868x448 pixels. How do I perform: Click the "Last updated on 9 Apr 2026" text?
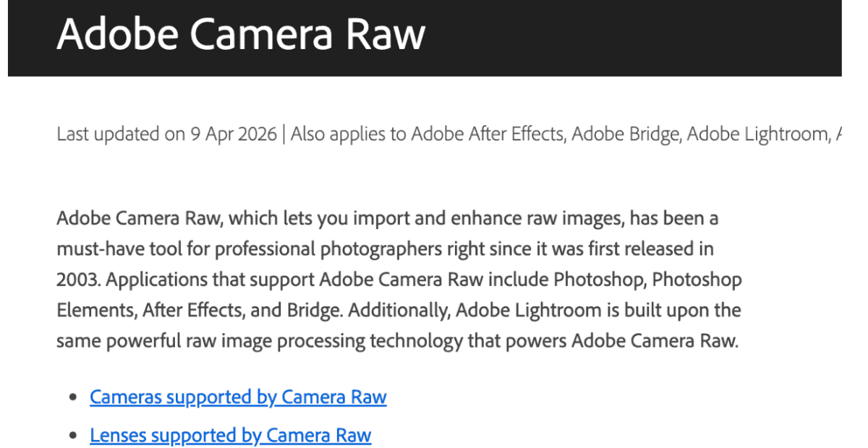166,134
